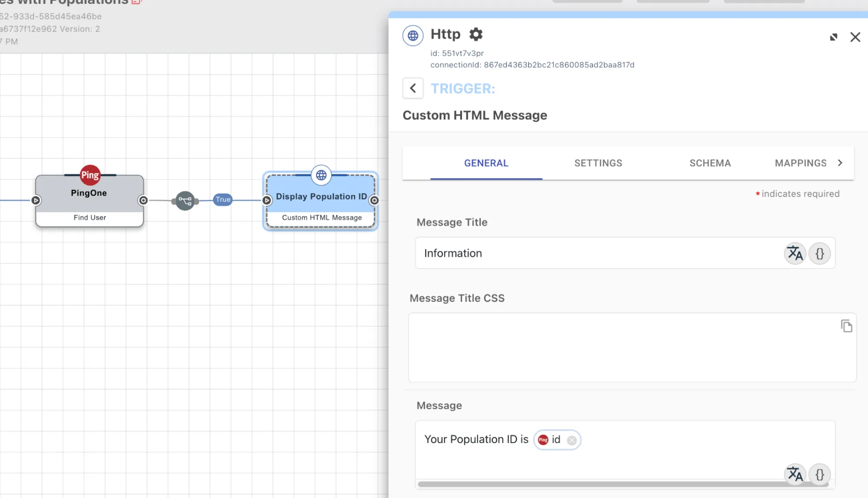Click Display Population ID input connector

[x=267, y=200]
